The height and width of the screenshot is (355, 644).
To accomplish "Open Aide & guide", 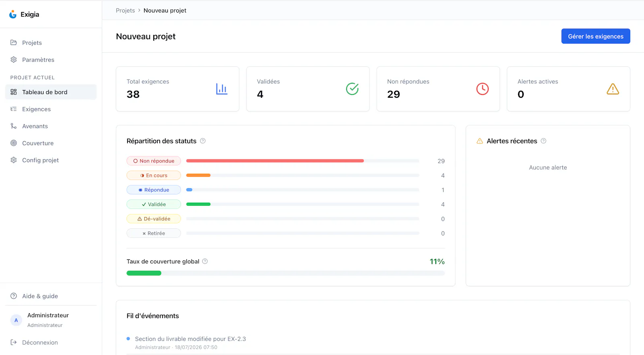I will pos(51,296).
